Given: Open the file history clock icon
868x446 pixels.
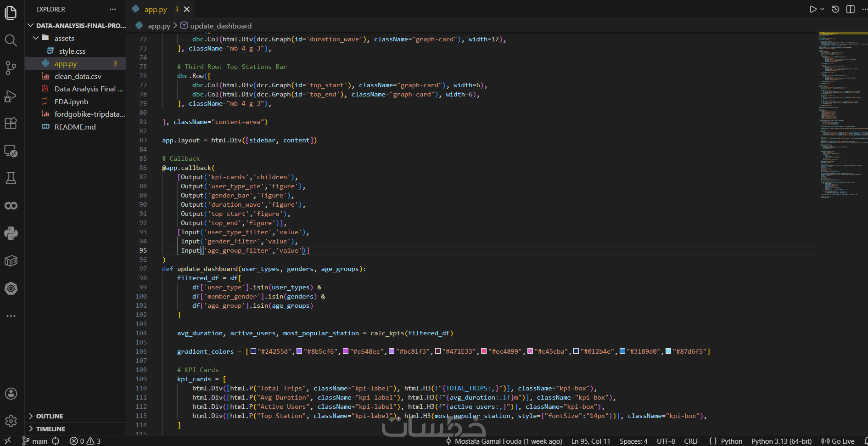Looking at the screenshot, I should 835,9.
